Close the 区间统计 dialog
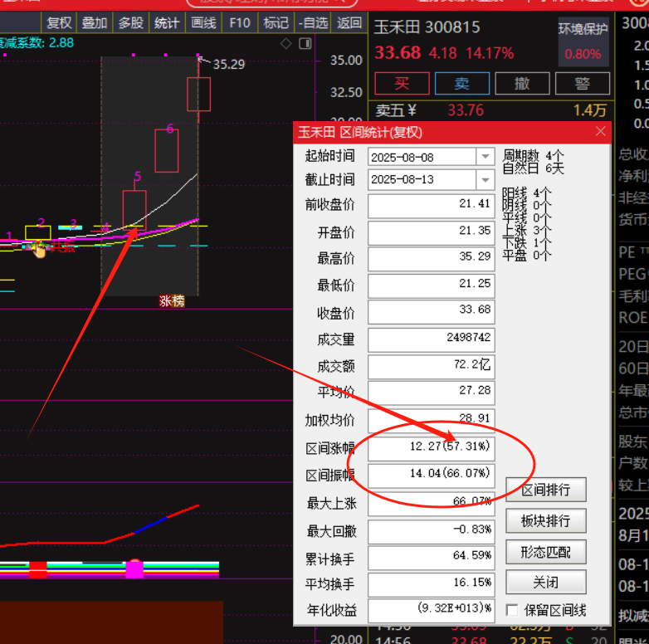649x644 pixels. click(x=600, y=132)
